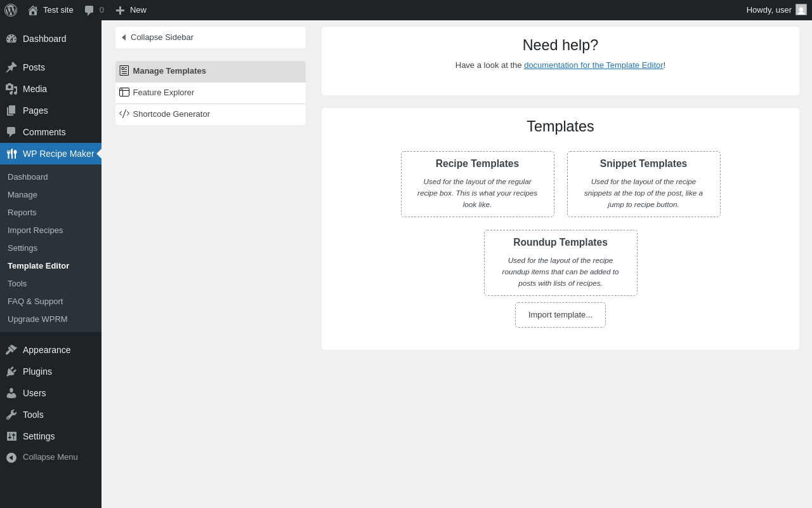Click the WordPress logo icon
Image resolution: width=812 pixels, height=508 pixels.
(11, 10)
